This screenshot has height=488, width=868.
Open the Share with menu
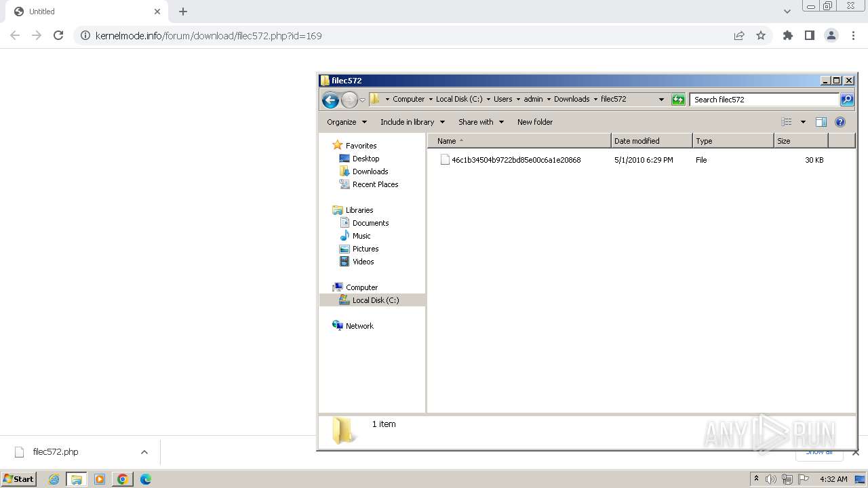(x=481, y=122)
